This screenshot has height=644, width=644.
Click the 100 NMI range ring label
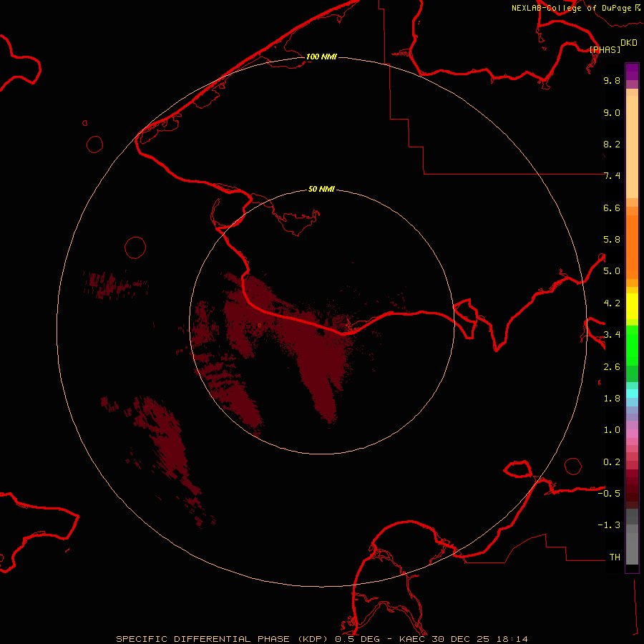click(321, 57)
